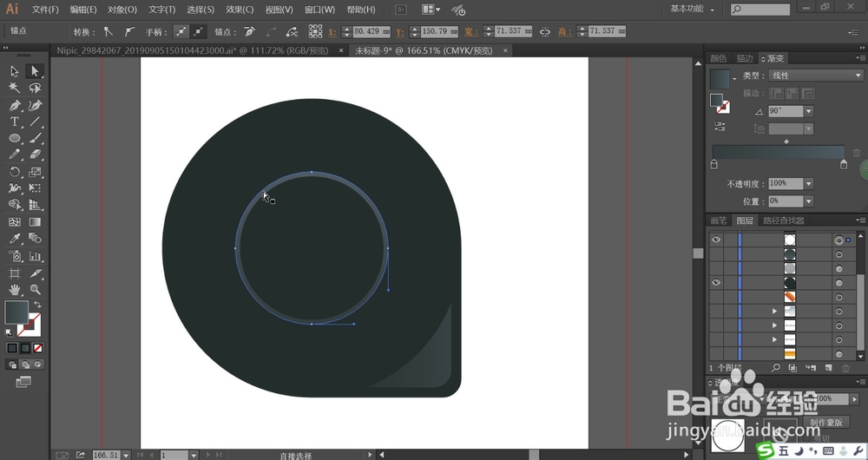Open the 效果(C) menu
868x460 pixels.
(x=240, y=10)
